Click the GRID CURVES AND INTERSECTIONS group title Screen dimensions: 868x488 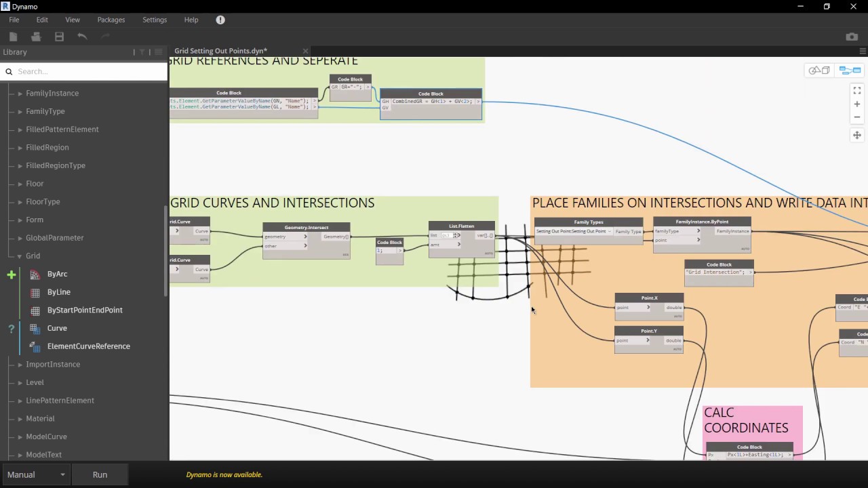coord(273,203)
